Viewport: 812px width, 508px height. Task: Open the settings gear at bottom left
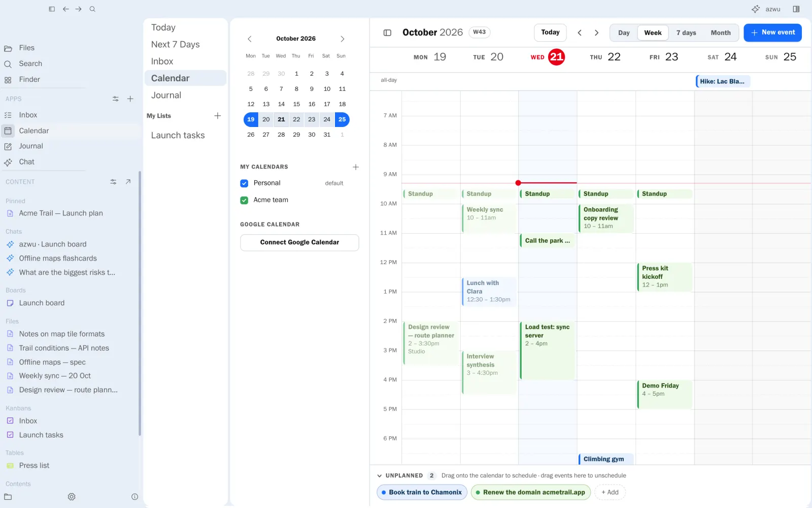tap(72, 497)
